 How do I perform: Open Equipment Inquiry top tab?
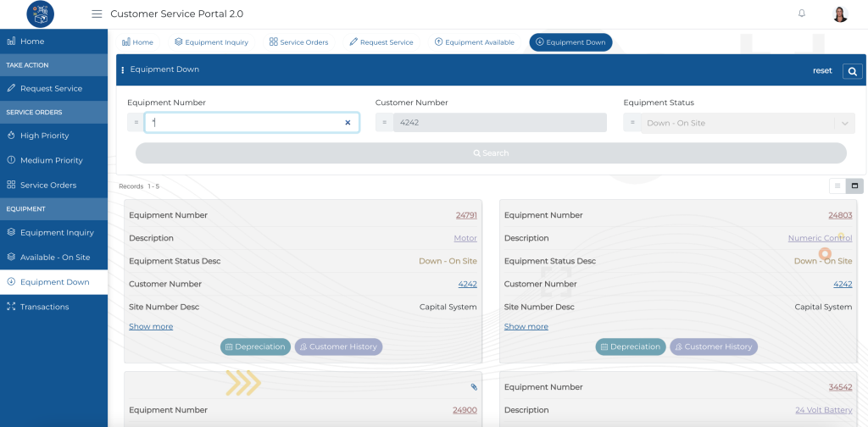tap(211, 42)
